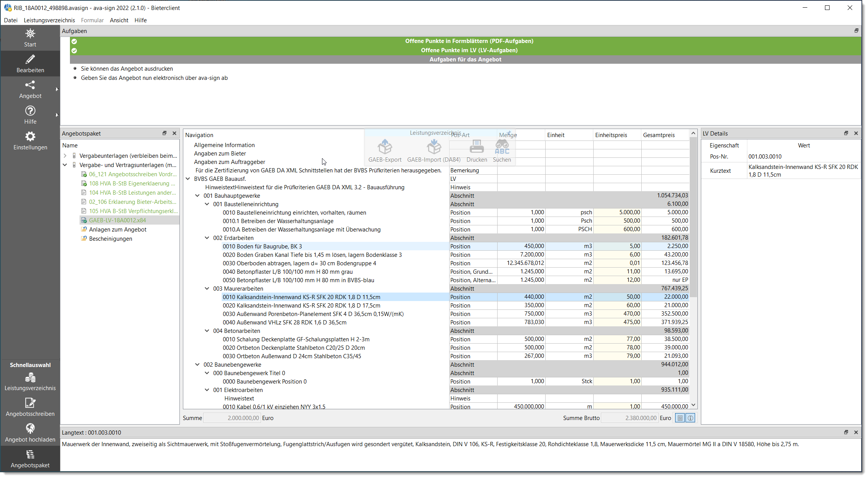Undock the Langtext panel
Screen dimensions: 868x478
pyautogui.click(x=846, y=432)
